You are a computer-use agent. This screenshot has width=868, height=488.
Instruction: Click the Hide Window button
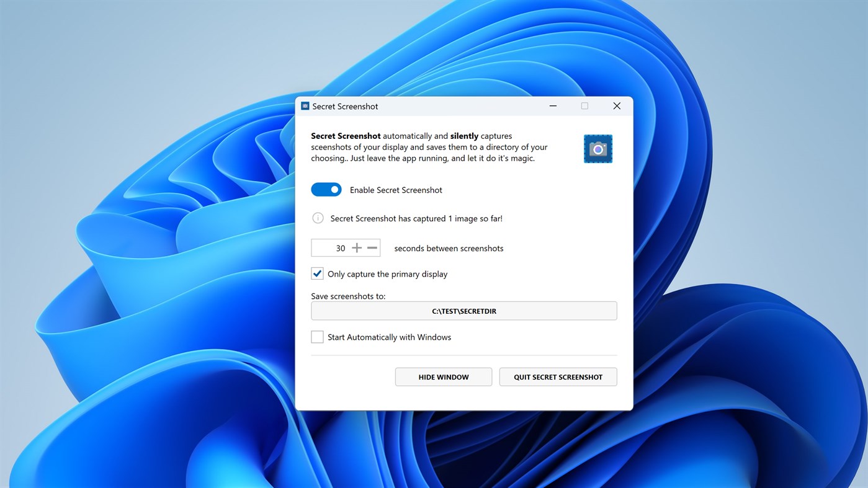click(x=443, y=376)
